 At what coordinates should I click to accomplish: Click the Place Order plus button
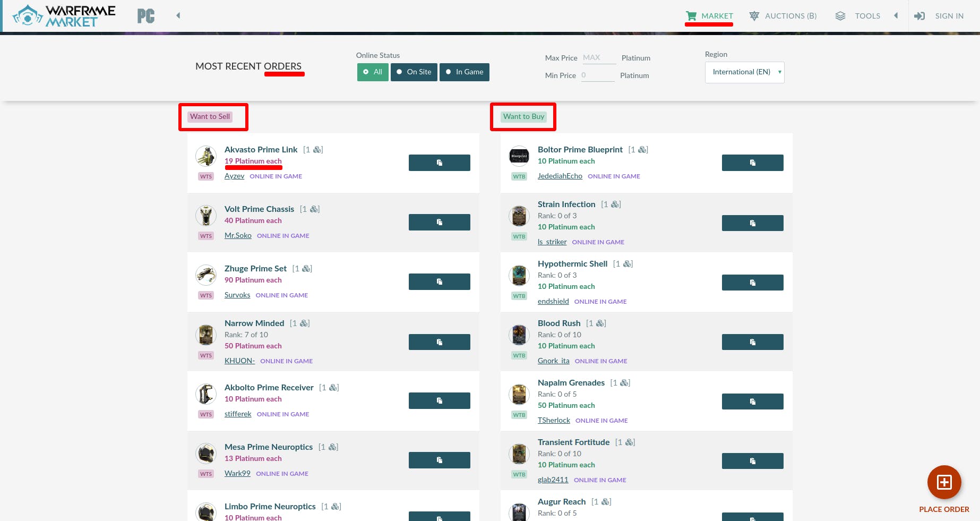point(944,482)
